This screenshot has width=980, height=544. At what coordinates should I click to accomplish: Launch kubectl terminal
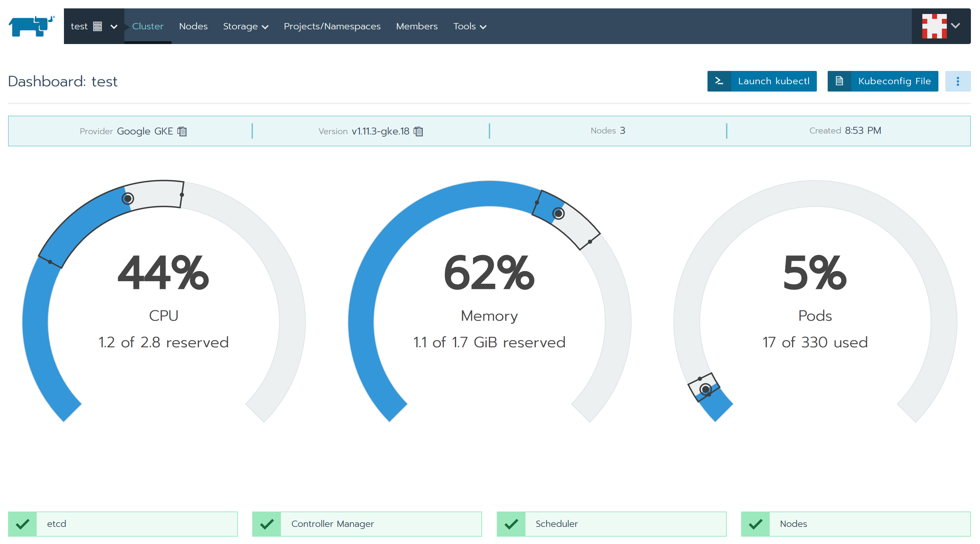pos(762,81)
